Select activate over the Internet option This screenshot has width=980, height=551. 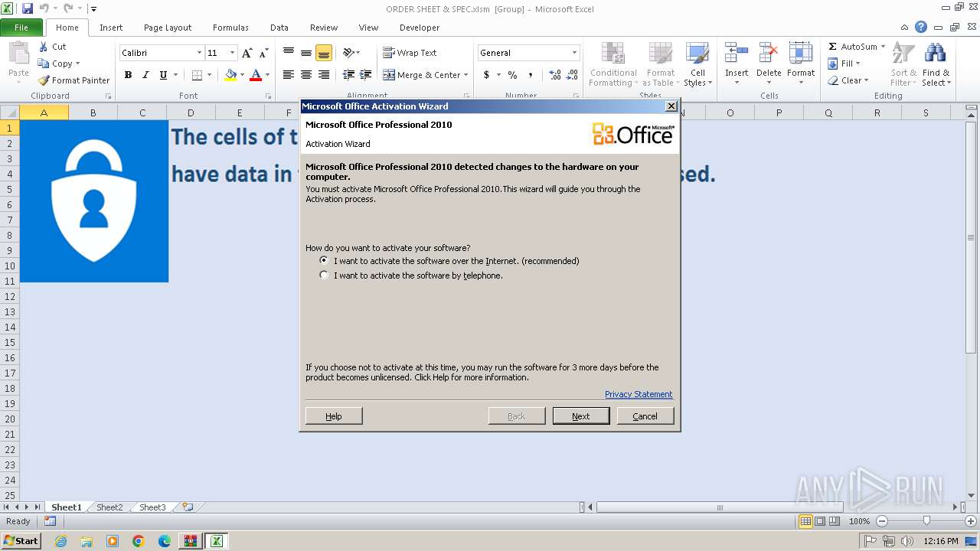(x=324, y=260)
